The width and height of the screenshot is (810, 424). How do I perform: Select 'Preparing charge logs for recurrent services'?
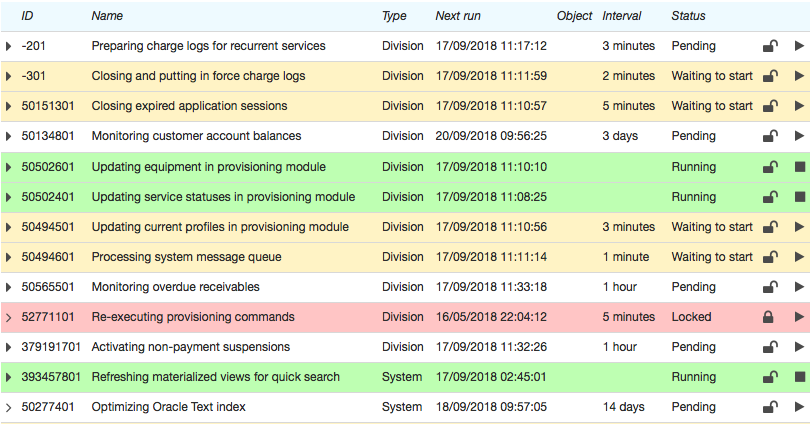(208, 46)
